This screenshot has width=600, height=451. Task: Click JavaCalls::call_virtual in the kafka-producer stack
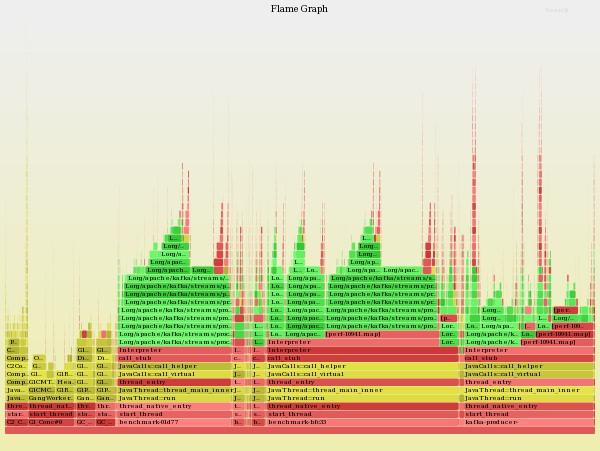point(528,374)
